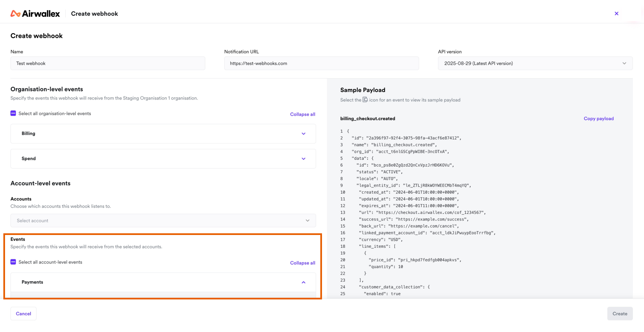This screenshot has height=332, width=644.
Task: Click the Cancel button
Action: [x=23, y=314]
